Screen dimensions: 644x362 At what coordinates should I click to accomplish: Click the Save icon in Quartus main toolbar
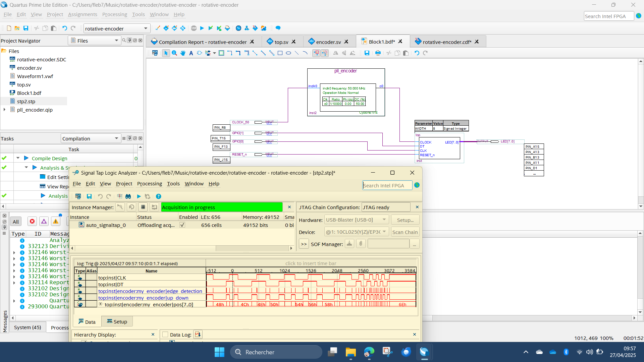(26, 28)
